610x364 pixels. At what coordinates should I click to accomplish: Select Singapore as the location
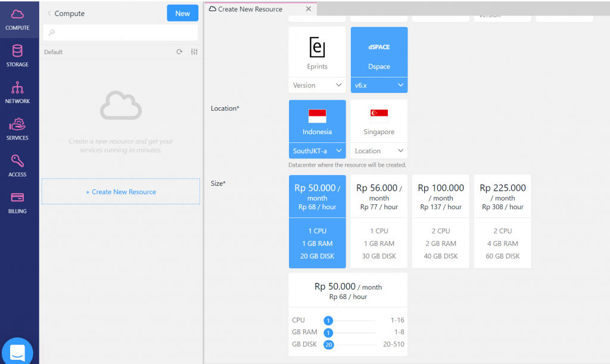click(379, 121)
